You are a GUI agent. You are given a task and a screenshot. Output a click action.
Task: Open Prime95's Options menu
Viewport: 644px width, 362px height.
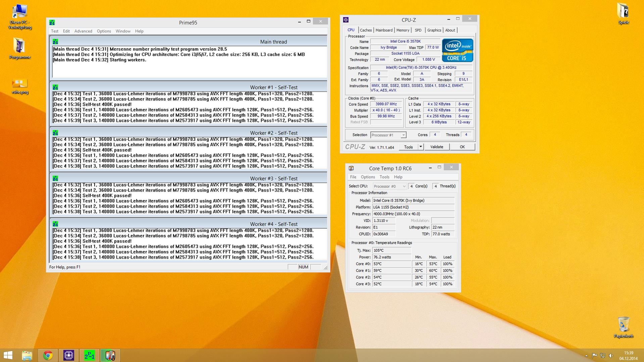click(x=104, y=31)
